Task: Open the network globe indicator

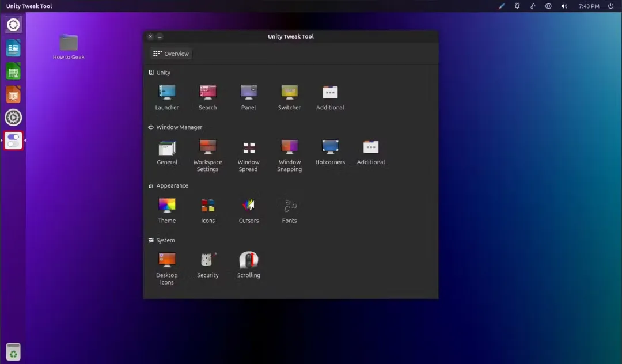Action: (x=548, y=6)
